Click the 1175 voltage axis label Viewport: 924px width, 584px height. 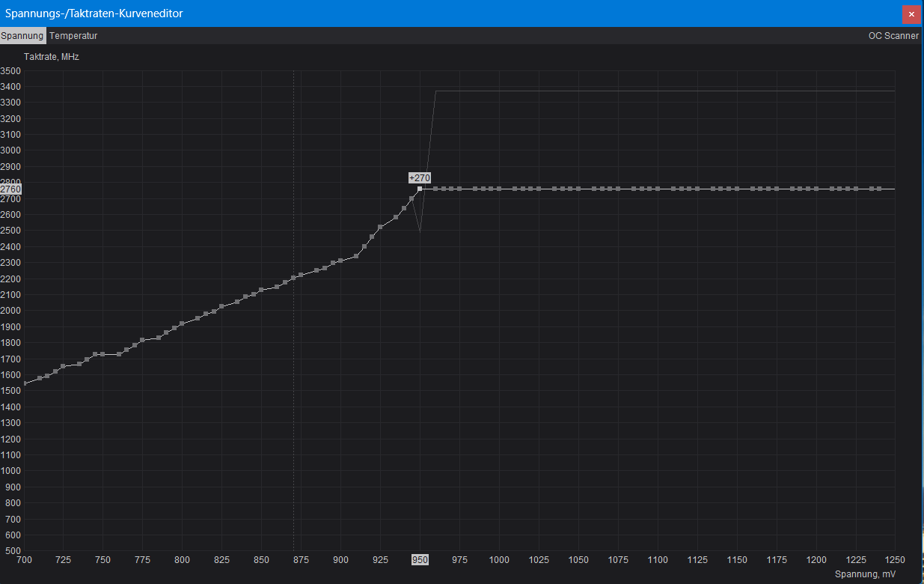777,559
